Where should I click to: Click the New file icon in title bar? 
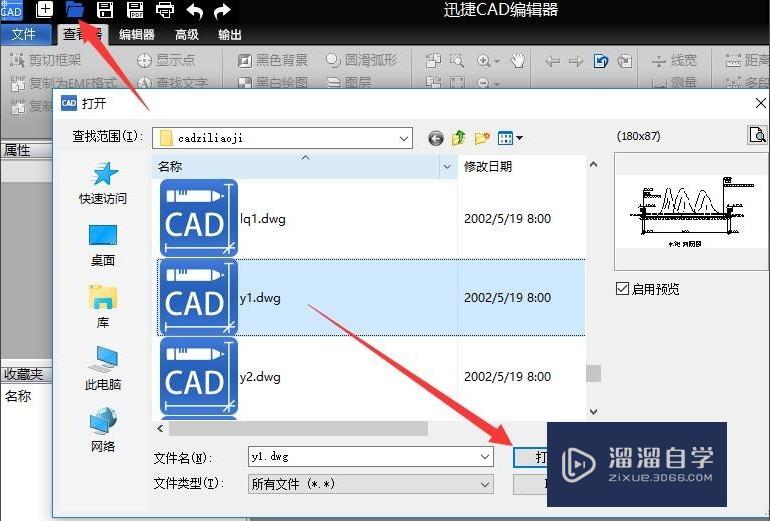(44, 9)
